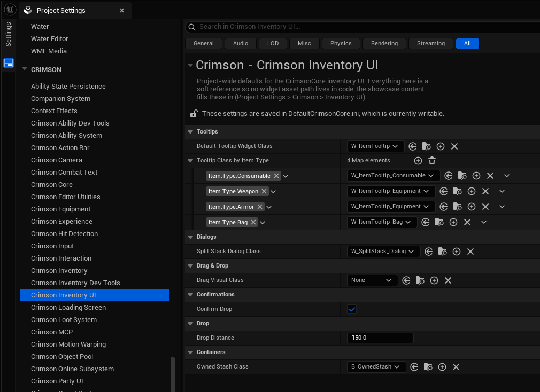Click the Drop Distance 150.0 field
This screenshot has height=392, width=540.
pos(380,338)
